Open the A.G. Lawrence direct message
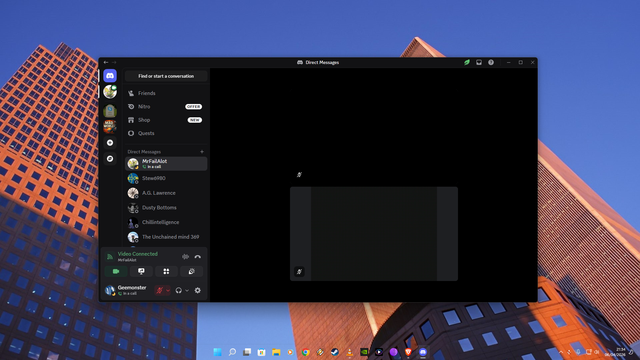 [x=166, y=193]
